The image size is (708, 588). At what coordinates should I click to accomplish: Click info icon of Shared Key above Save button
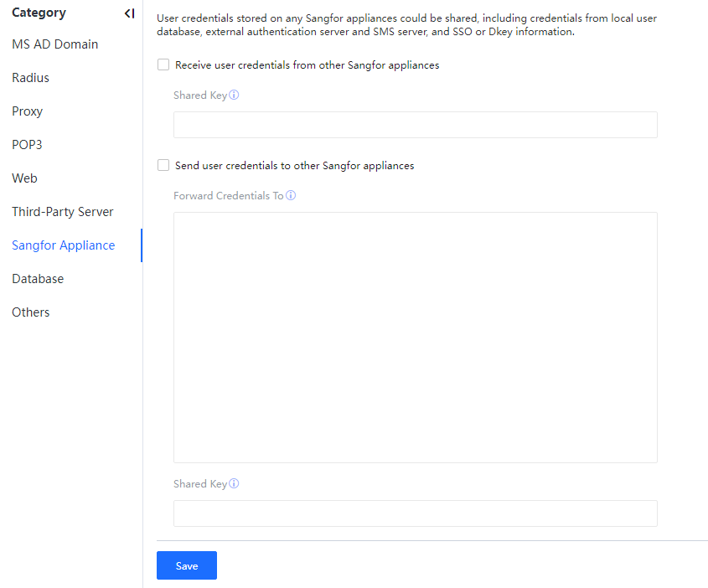coord(234,483)
